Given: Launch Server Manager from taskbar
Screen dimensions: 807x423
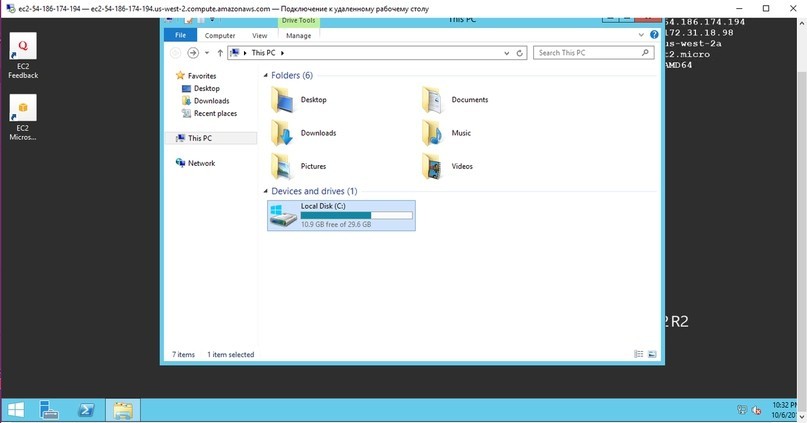Looking at the screenshot, I should [49, 410].
